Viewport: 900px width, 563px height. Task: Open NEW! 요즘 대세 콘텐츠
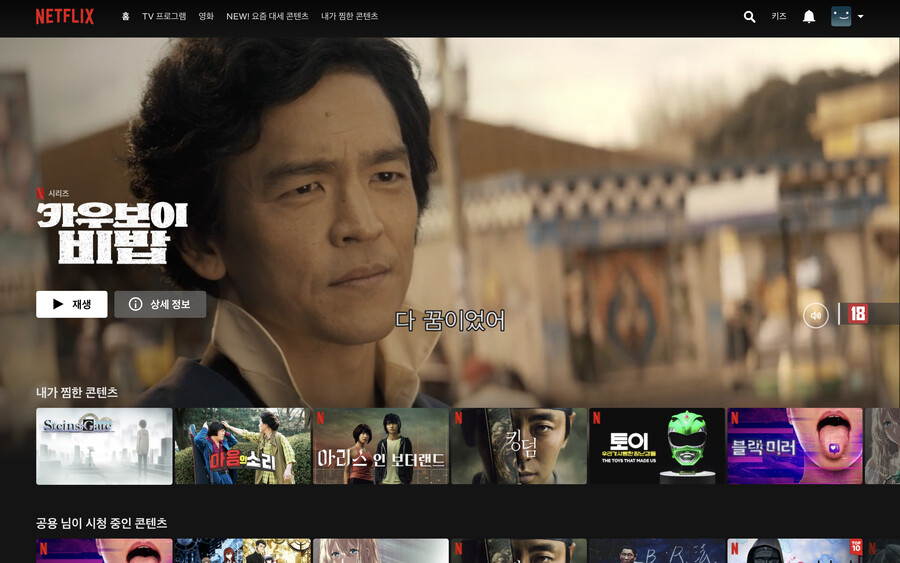(x=267, y=16)
